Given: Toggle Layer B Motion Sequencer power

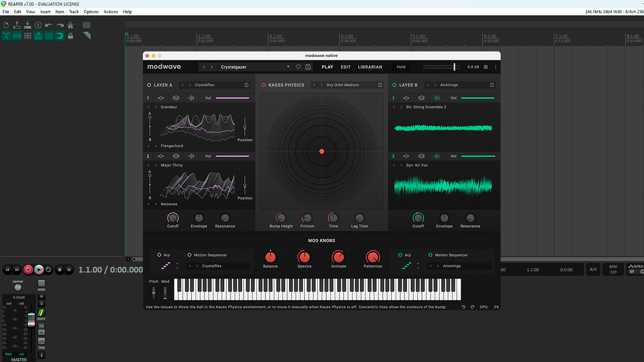Looking at the screenshot, I should [430, 255].
